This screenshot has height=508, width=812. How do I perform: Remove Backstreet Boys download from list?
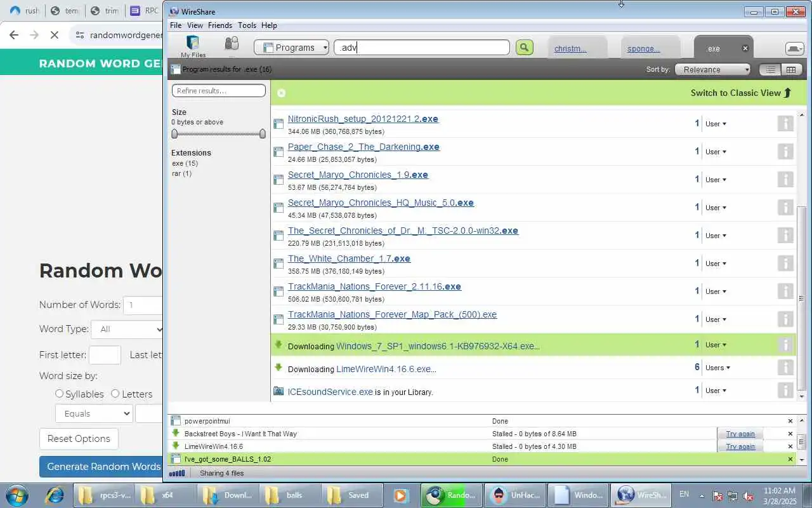click(790, 434)
